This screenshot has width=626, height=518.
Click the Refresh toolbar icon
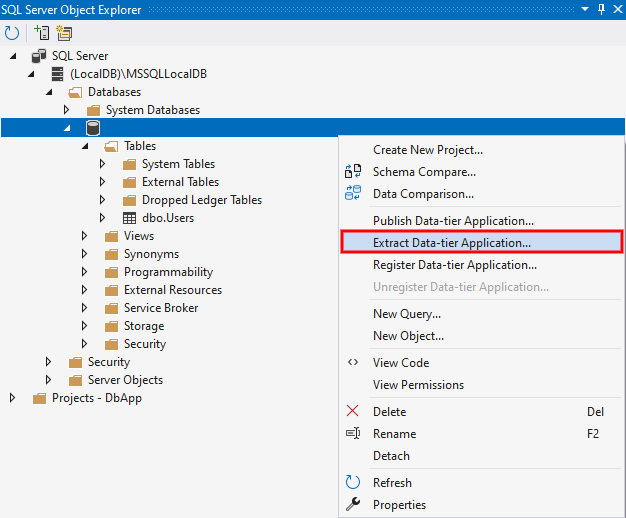pos(12,33)
